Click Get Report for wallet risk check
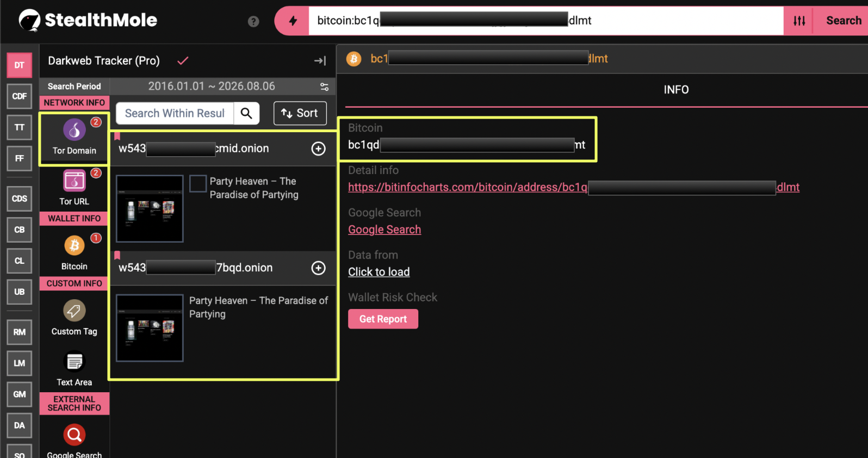Viewport: 868px width, 458px height. pyautogui.click(x=383, y=319)
